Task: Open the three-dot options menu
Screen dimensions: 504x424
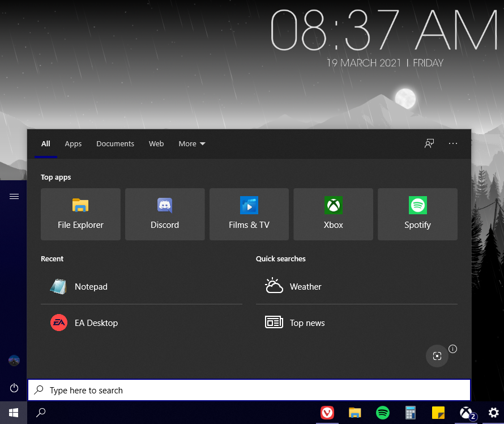Action: [x=453, y=143]
